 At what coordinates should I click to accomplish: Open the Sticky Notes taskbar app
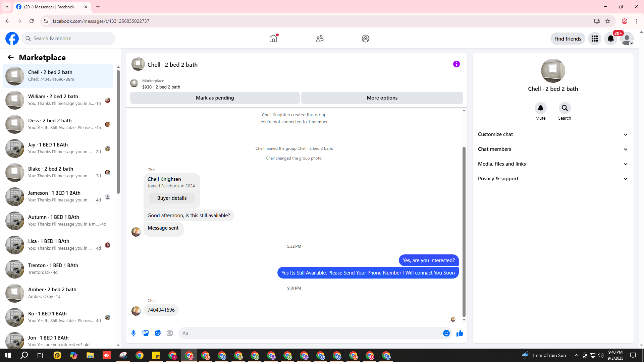coord(156,355)
